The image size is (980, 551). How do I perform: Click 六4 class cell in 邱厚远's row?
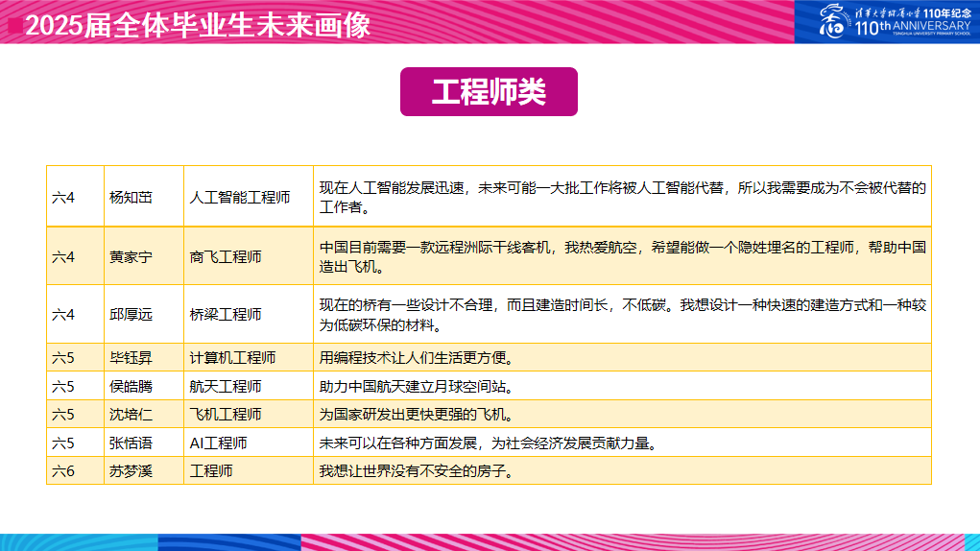pyautogui.click(x=75, y=314)
